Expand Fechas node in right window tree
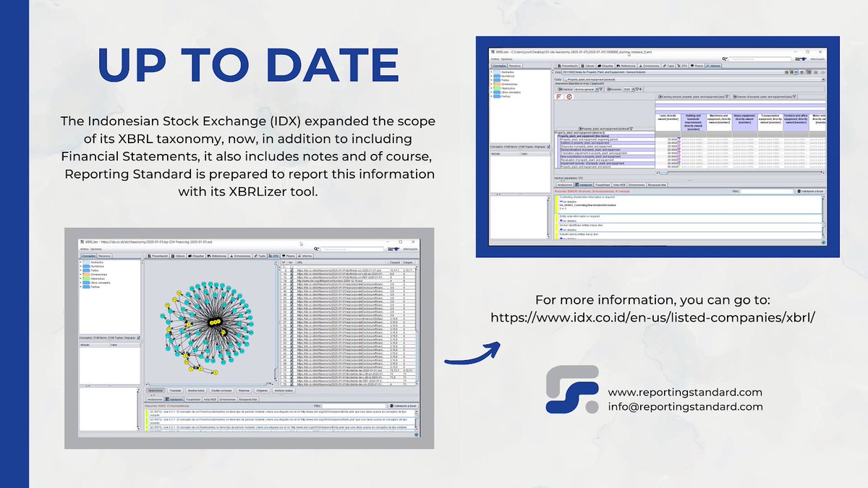The width and height of the screenshot is (868, 488). coord(491,96)
